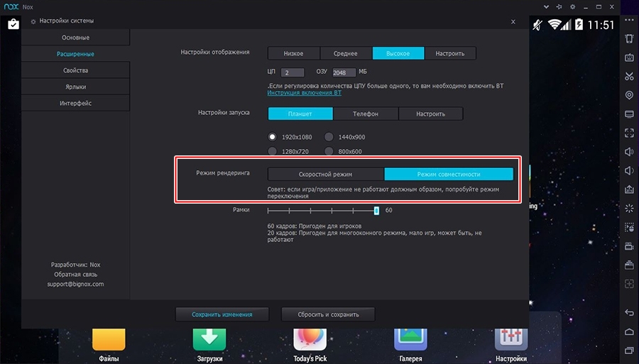This screenshot has width=639, height=364.
Task: Click the 11:51 clock in status bar
Action: [x=601, y=25]
